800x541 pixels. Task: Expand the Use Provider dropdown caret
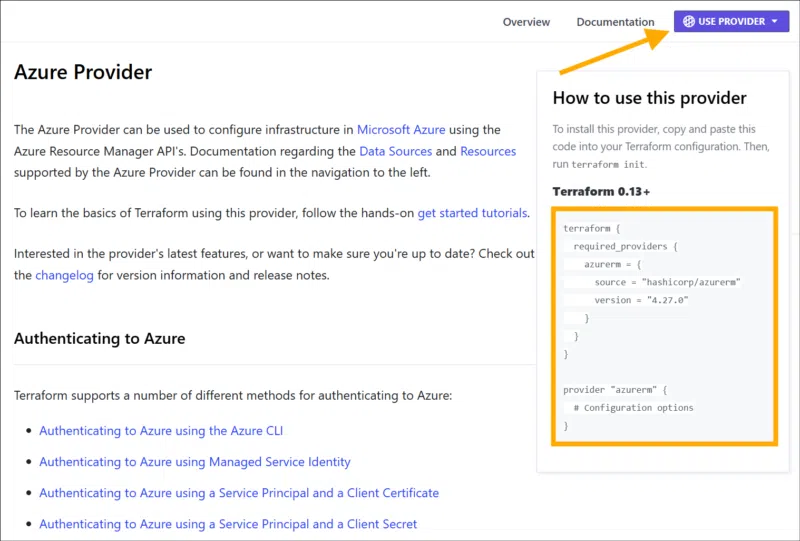click(775, 21)
